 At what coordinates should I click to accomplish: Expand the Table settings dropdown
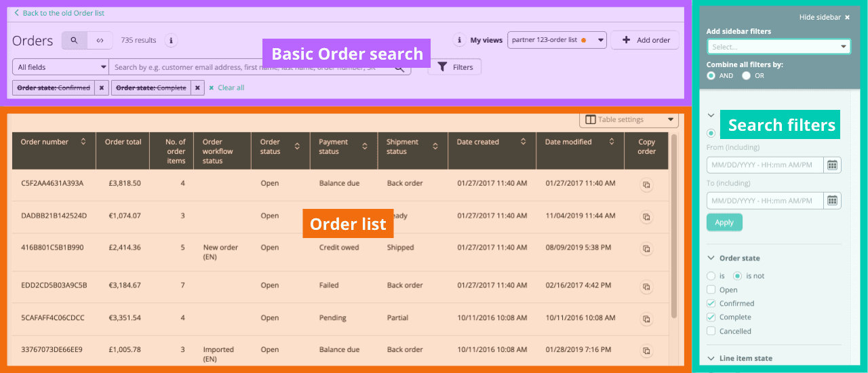coord(629,120)
